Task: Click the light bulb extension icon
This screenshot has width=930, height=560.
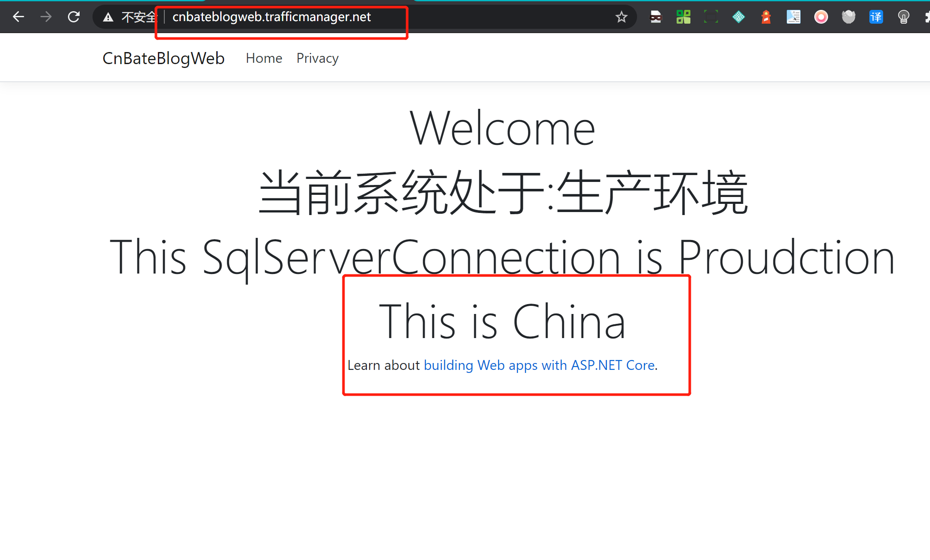Action: click(x=903, y=17)
